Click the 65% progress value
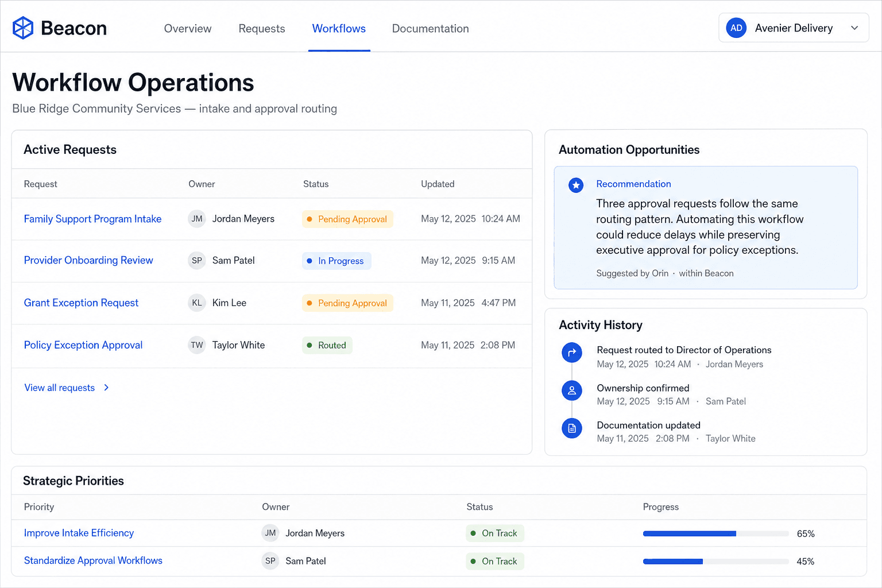Viewport: 882px width, 588px height. (x=806, y=533)
